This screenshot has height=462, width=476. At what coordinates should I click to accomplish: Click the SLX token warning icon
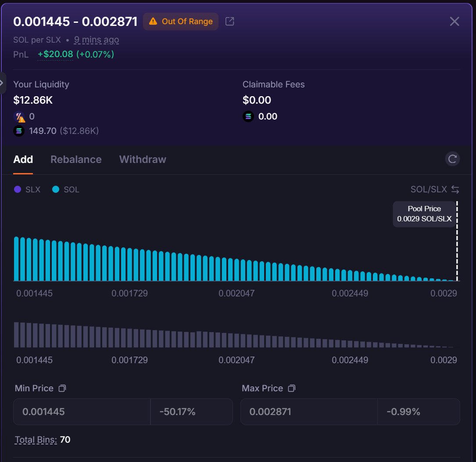coord(19,116)
